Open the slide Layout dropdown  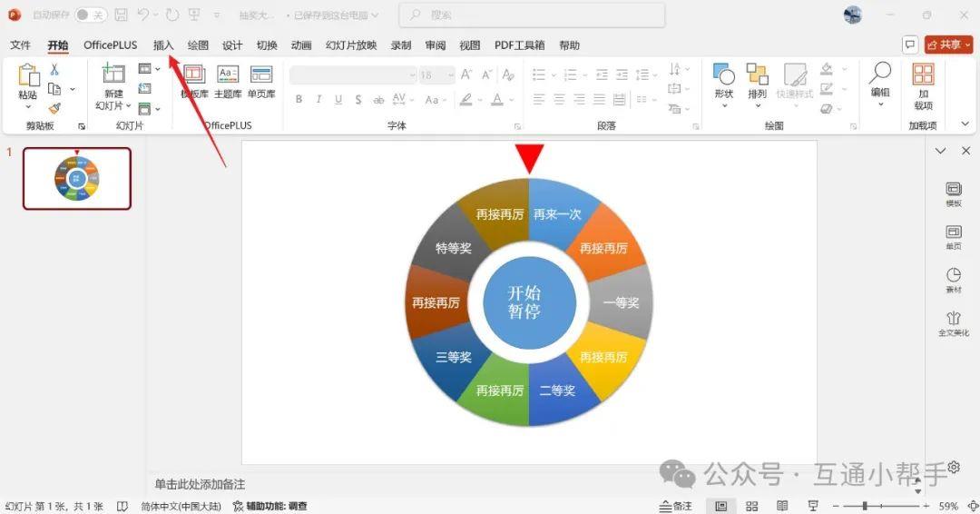click(149, 69)
